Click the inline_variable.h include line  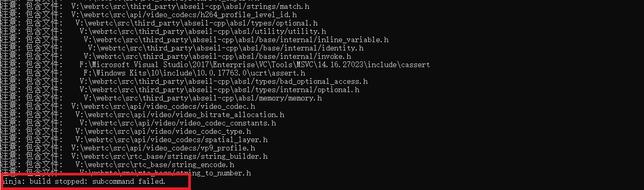[195, 40]
